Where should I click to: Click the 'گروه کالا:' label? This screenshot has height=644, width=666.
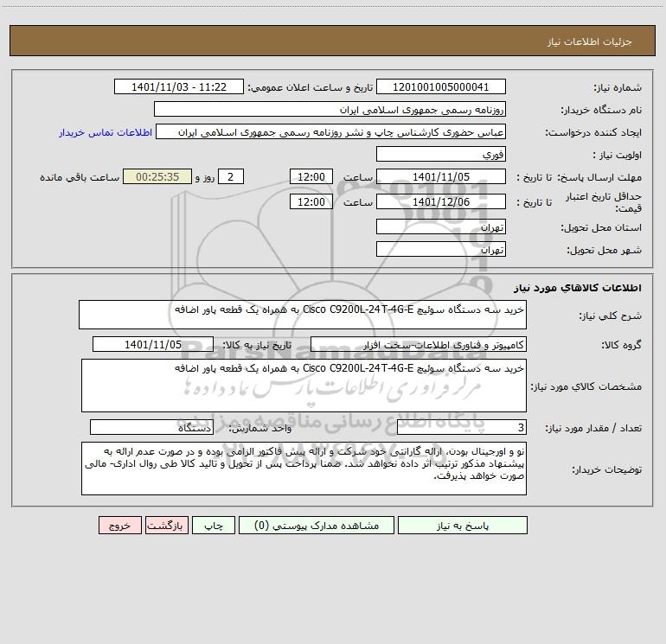point(621,345)
